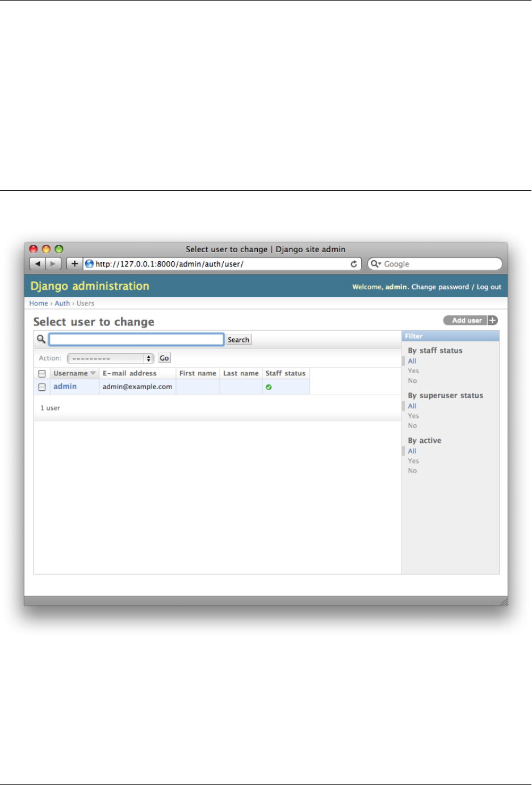Click the globe site icon in address bar

click(89, 264)
